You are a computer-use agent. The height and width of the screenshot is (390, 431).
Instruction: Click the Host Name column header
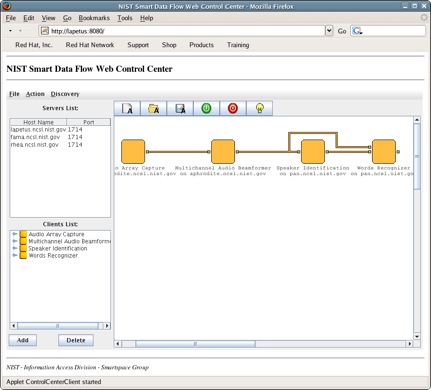(38, 122)
